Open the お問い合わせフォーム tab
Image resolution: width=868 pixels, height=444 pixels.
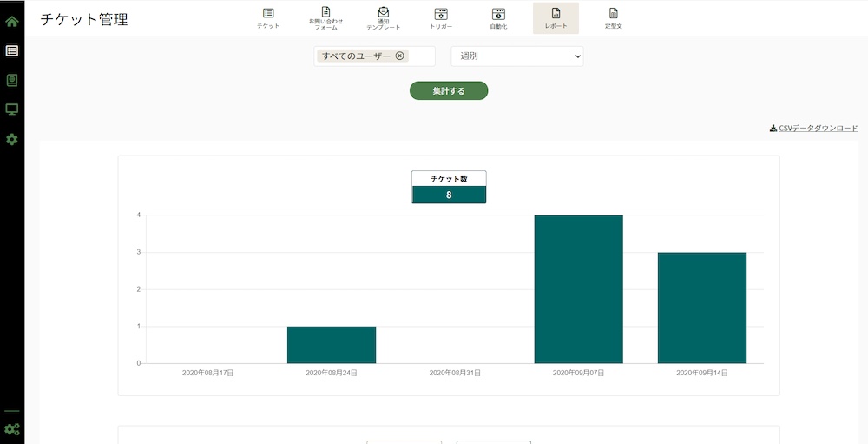tap(325, 18)
